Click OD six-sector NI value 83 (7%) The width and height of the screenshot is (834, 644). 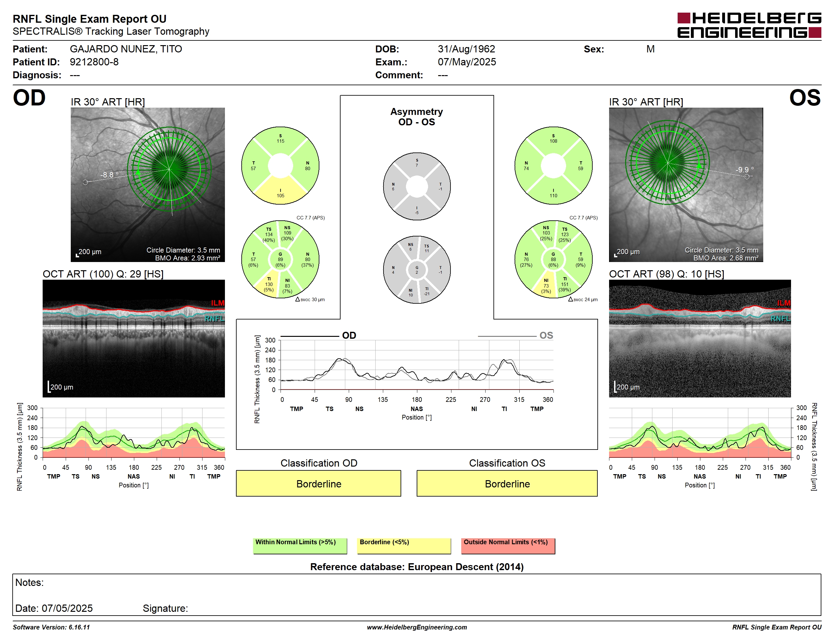point(287,286)
